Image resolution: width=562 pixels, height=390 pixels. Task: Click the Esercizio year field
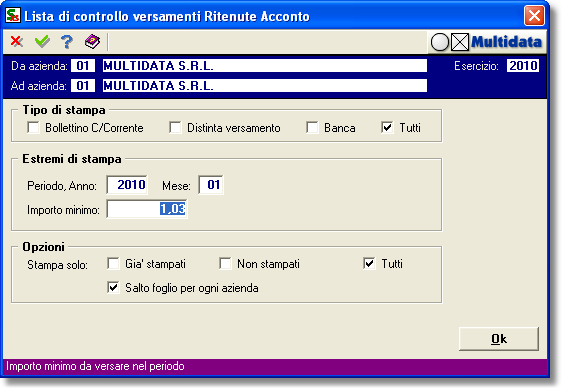523,66
